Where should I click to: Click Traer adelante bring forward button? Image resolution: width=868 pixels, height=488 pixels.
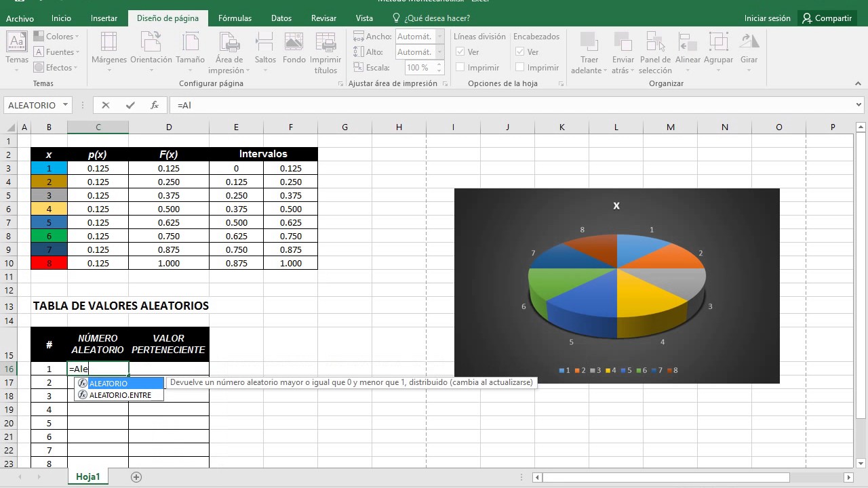[x=587, y=53]
